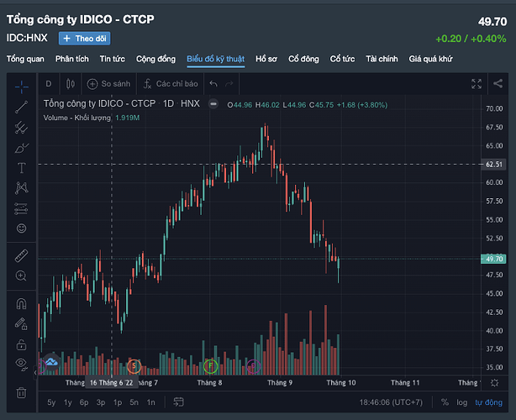Image resolution: width=516 pixels, height=420 pixels.
Task: Toggle log scale mode
Action: 461,402
